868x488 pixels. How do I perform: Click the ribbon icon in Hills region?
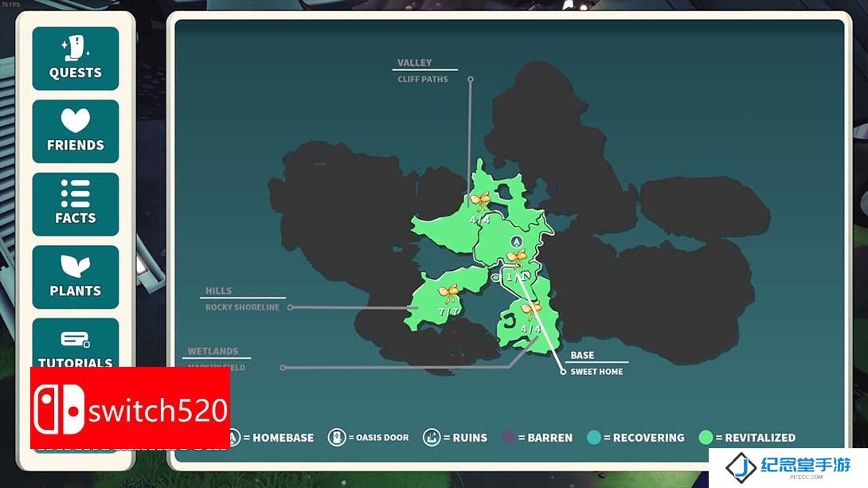[449, 293]
